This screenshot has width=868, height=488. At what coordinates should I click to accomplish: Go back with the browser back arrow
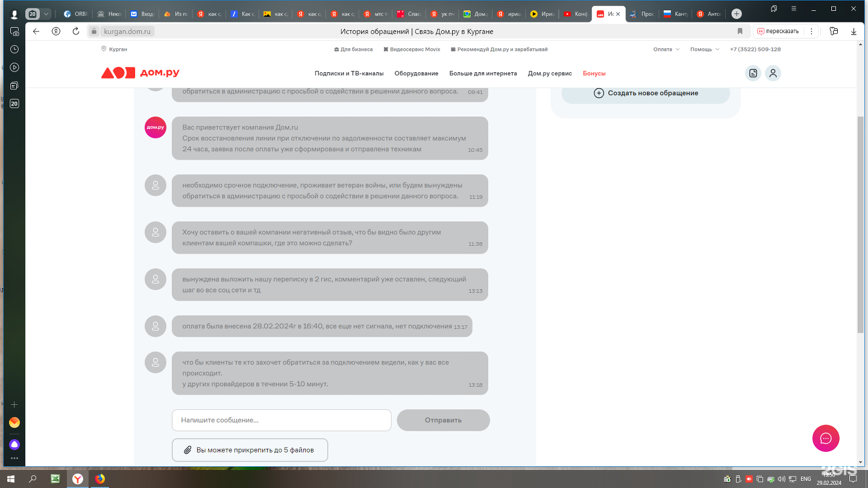[36, 31]
